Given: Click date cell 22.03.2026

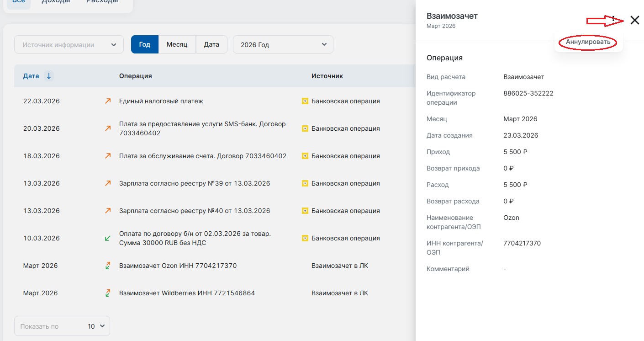Looking at the screenshot, I should click(42, 101).
